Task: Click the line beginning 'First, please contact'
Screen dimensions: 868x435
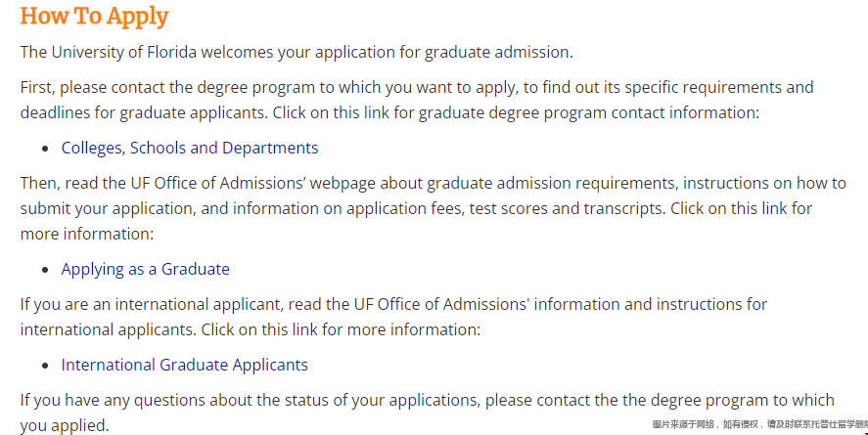Action: point(417,87)
